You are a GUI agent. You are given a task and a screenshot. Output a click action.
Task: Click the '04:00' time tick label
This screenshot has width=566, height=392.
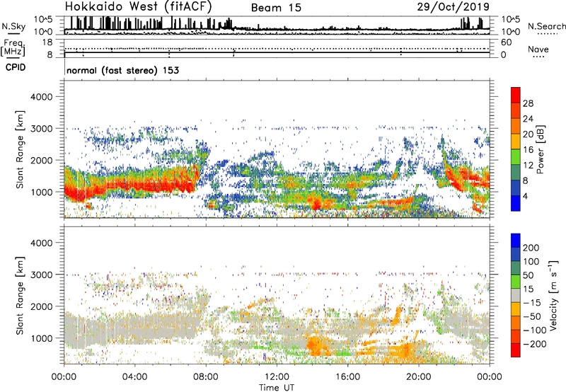(134, 377)
